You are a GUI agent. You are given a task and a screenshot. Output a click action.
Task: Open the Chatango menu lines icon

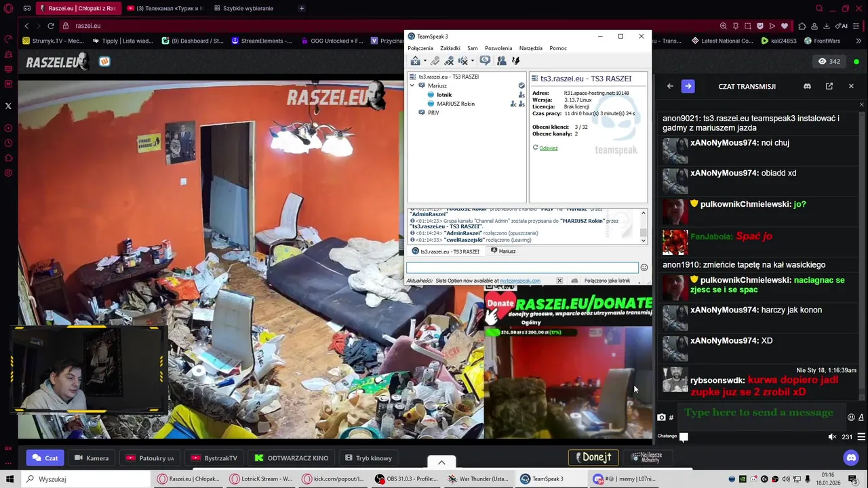[x=861, y=437]
